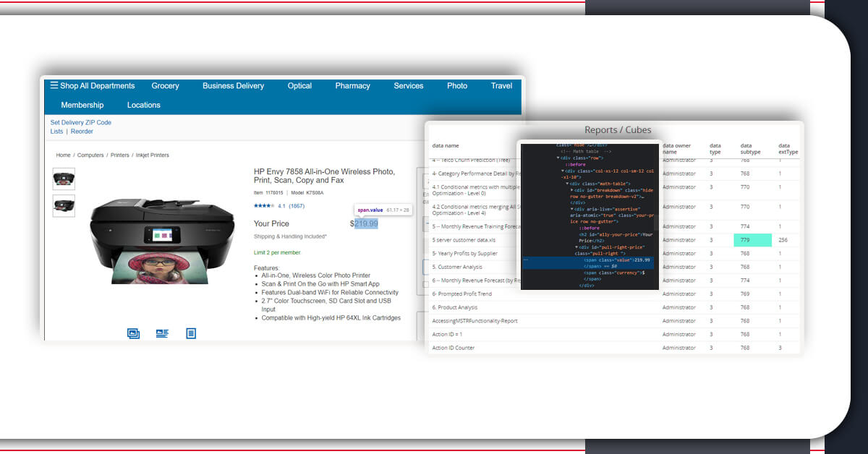Click the middle image-with-text icon below the printer
Screen dimensions: 868x454
point(162,333)
